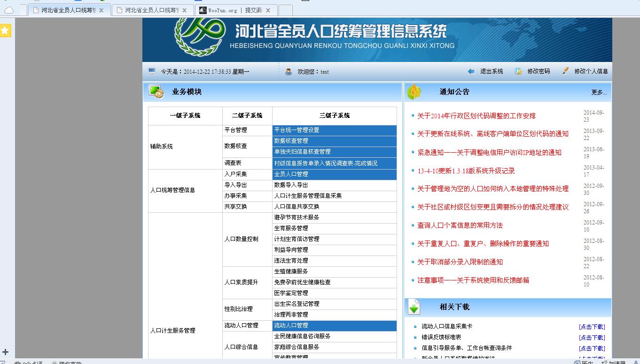Screen dimensions: 640x364
Task: Open 流动人口管理 highlighted module
Action: [x=335, y=325]
